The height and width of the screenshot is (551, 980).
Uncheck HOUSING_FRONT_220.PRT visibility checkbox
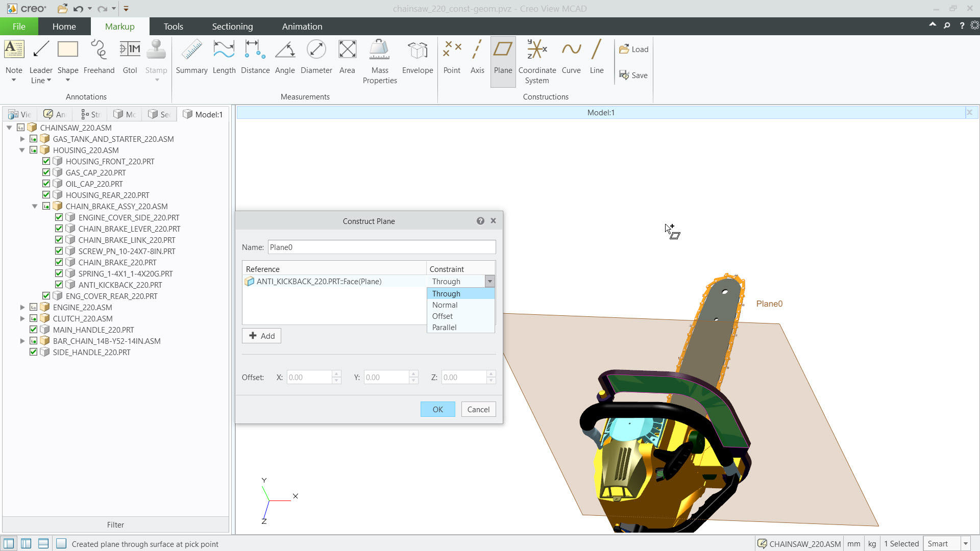click(x=46, y=161)
